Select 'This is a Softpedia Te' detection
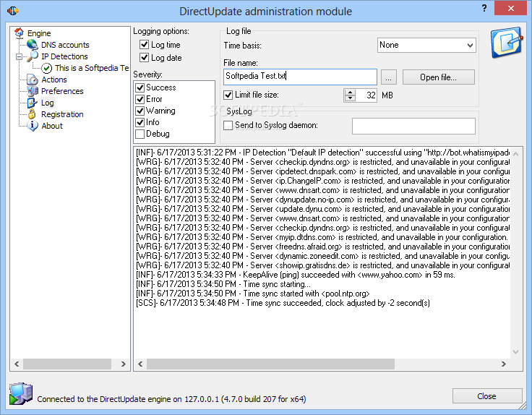This screenshot has width=532, height=415. coord(92,68)
